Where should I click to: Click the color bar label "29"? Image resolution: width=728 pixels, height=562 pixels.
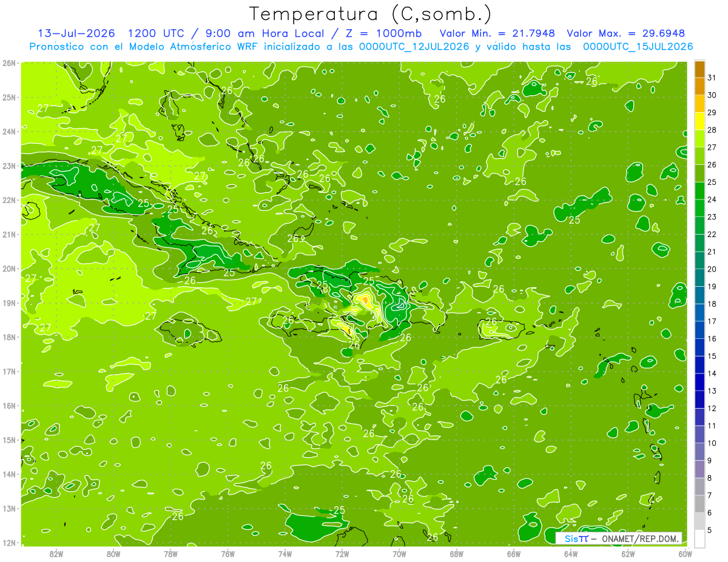(712, 113)
